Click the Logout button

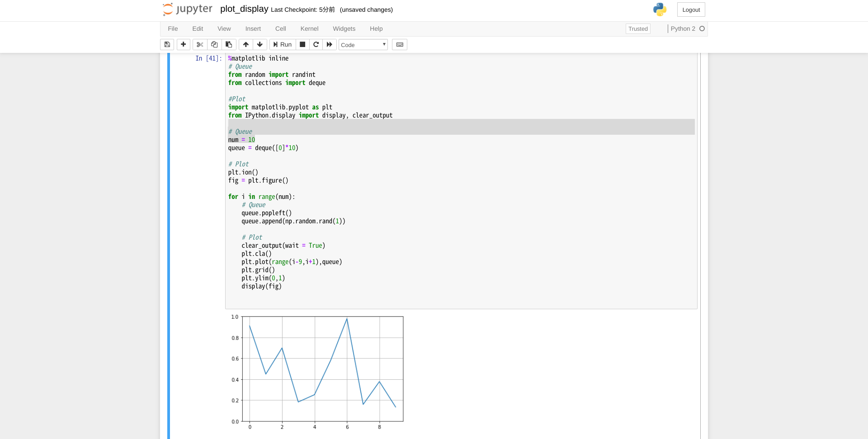click(691, 9)
